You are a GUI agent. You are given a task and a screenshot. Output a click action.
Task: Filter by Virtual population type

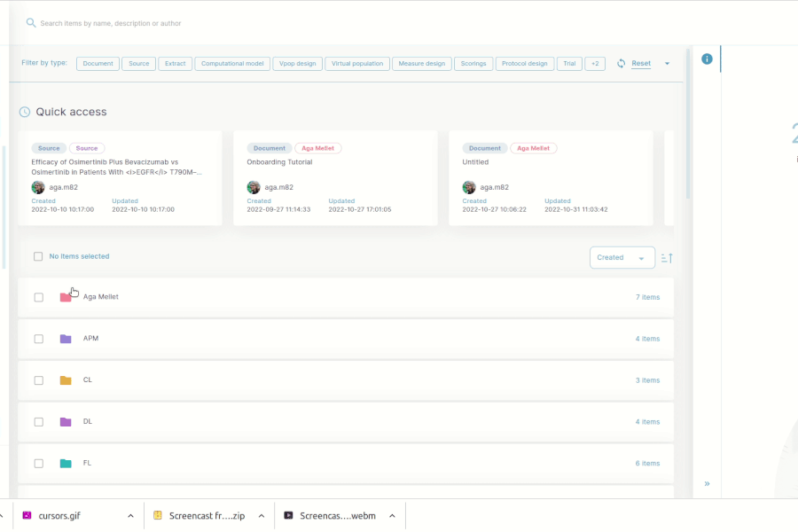pos(358,64)
